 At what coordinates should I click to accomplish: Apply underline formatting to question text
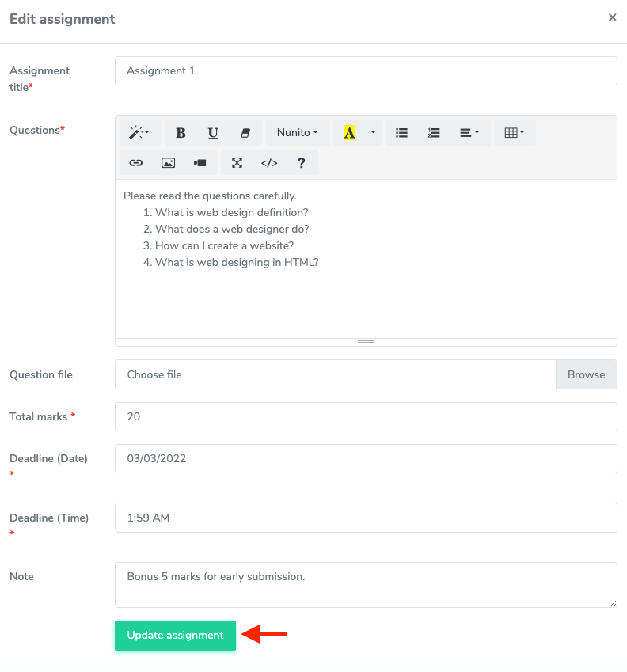coord(213,132)
